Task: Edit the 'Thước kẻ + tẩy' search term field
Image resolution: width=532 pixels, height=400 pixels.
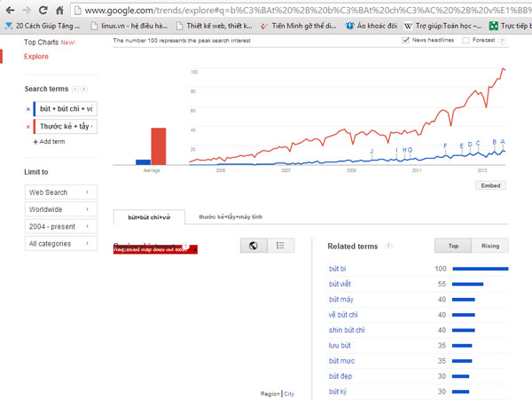Action: pos(66,127)
